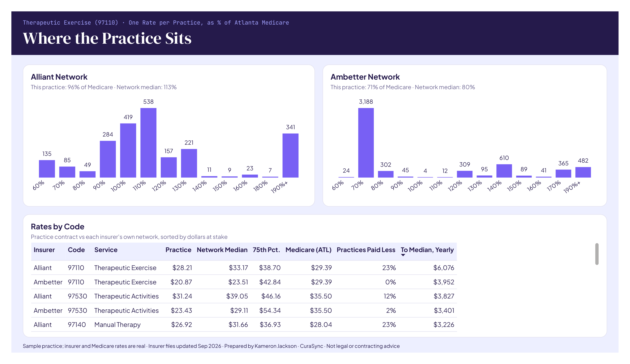Click the Ambetter Network chart title

(x=365, y=77)
